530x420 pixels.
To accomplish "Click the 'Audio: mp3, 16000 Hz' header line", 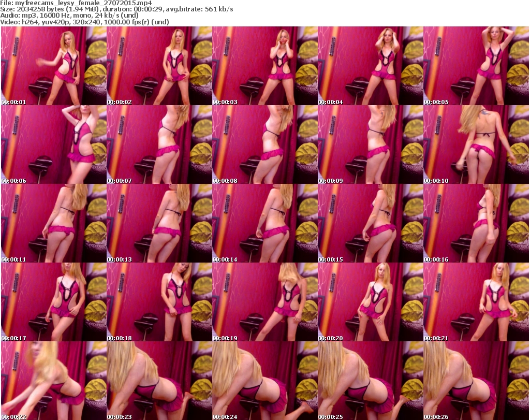I will pyautogui.click(x=69, y=16).
